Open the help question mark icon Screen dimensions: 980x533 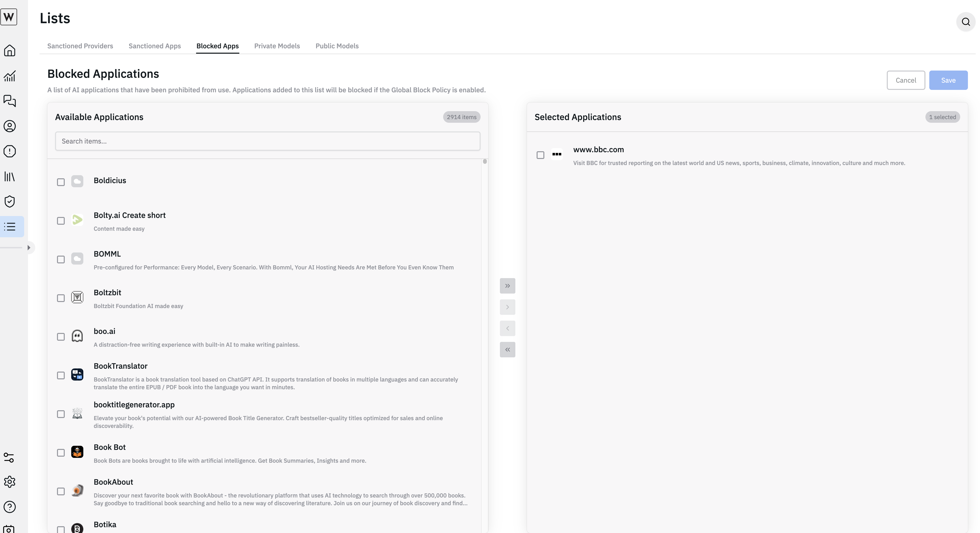[x=9, y=507]
